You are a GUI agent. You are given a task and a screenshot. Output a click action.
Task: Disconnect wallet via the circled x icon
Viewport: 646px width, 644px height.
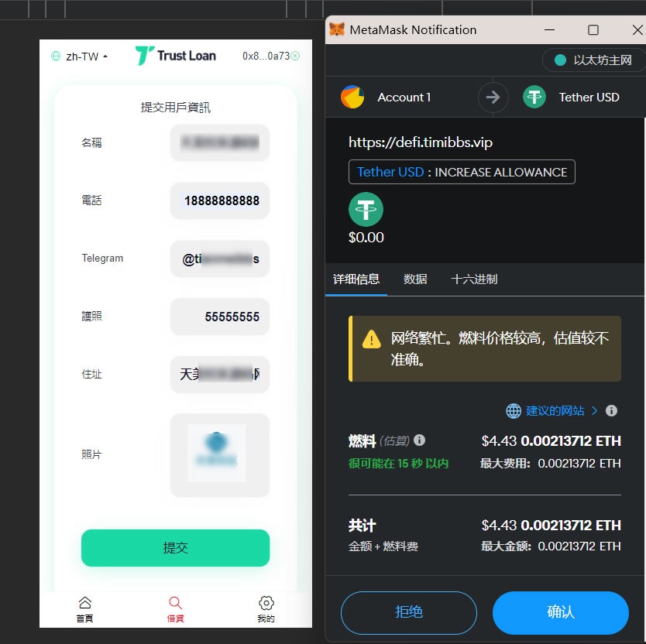click(295, 56)
